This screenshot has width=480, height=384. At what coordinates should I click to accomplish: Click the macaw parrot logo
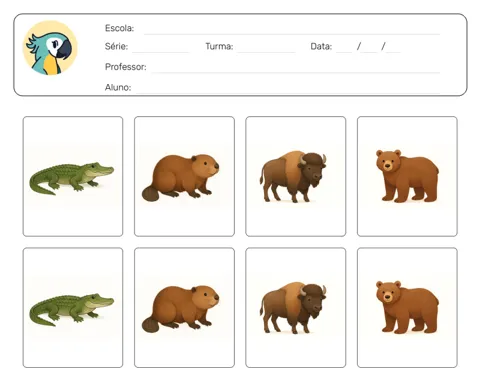(50, 48)
